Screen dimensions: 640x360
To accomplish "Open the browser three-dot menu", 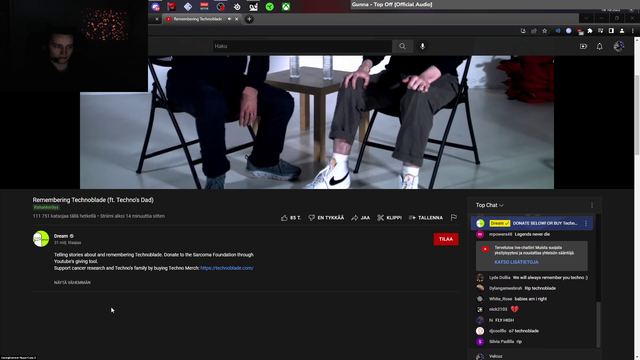I will 633,31.
